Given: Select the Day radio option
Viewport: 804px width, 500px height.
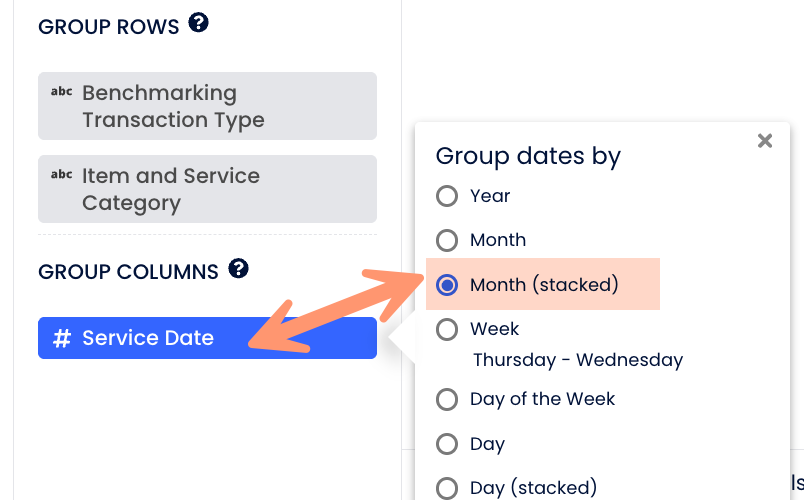Looking at the screenshot, I should tap(447, 444).
